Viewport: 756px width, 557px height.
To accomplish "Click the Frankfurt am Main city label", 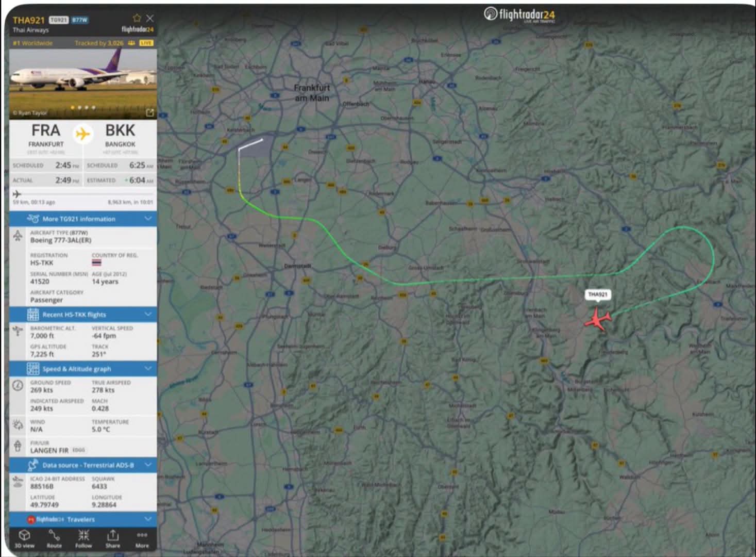I will 312,93.
